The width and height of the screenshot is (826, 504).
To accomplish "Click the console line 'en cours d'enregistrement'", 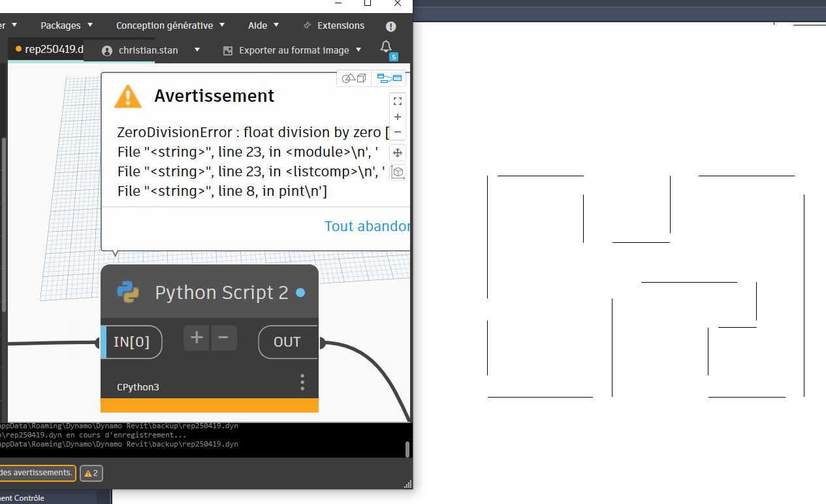I will [x=93, y=435].
